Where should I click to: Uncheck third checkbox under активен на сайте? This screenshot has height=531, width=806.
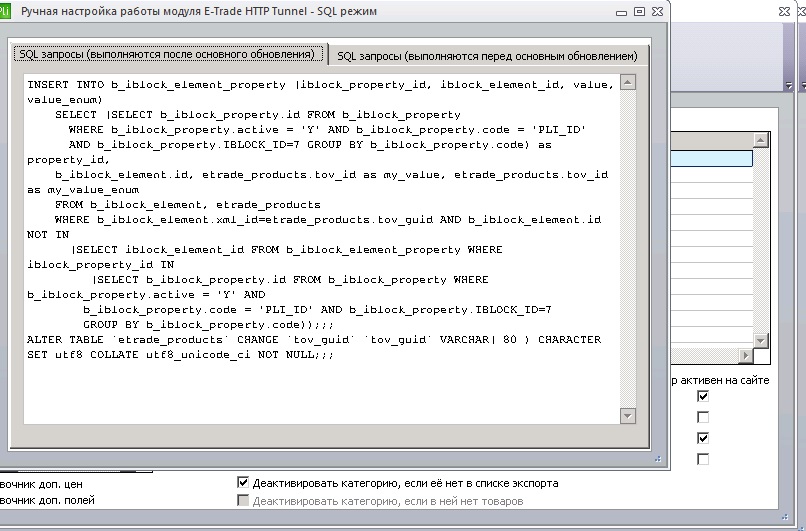[703, 438]
